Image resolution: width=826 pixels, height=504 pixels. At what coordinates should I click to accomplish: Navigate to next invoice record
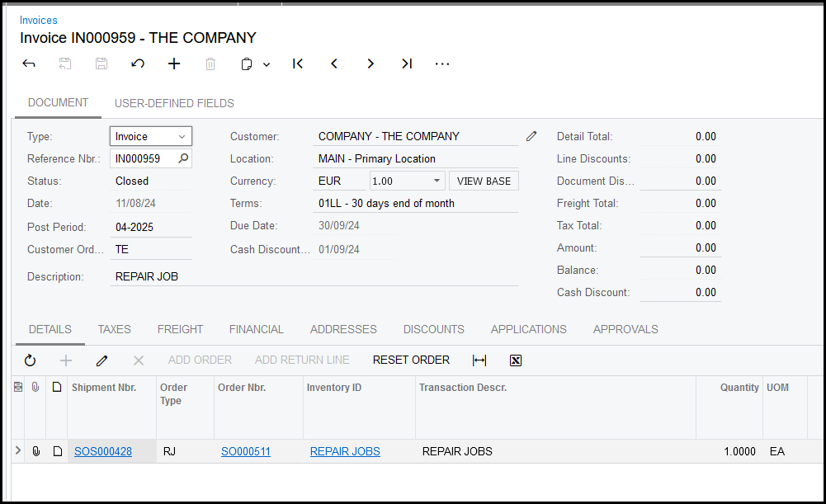tap(371, 64)
